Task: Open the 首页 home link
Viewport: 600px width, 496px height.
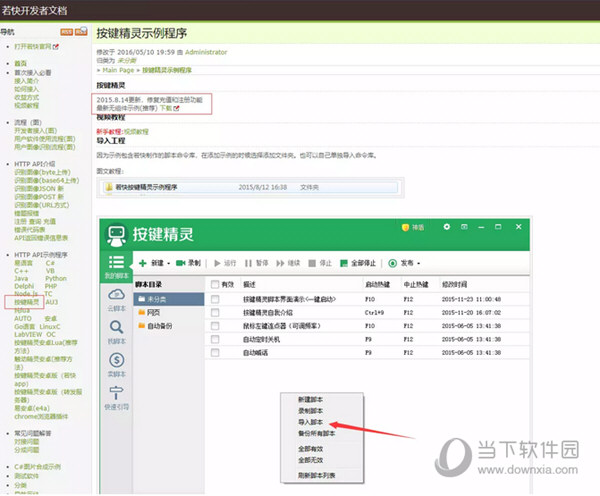Action: click(x=20, y=64)
